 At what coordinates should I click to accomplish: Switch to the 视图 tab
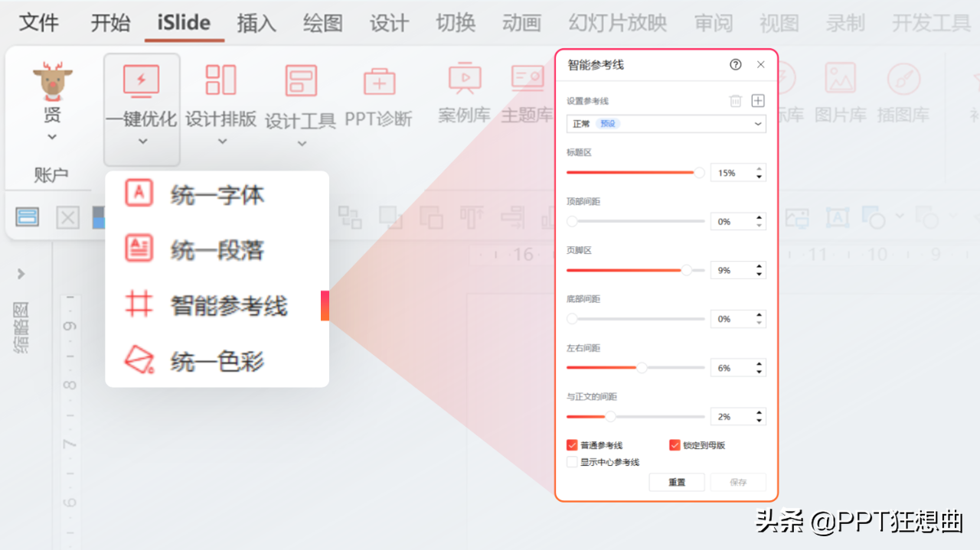coord(779,23)
